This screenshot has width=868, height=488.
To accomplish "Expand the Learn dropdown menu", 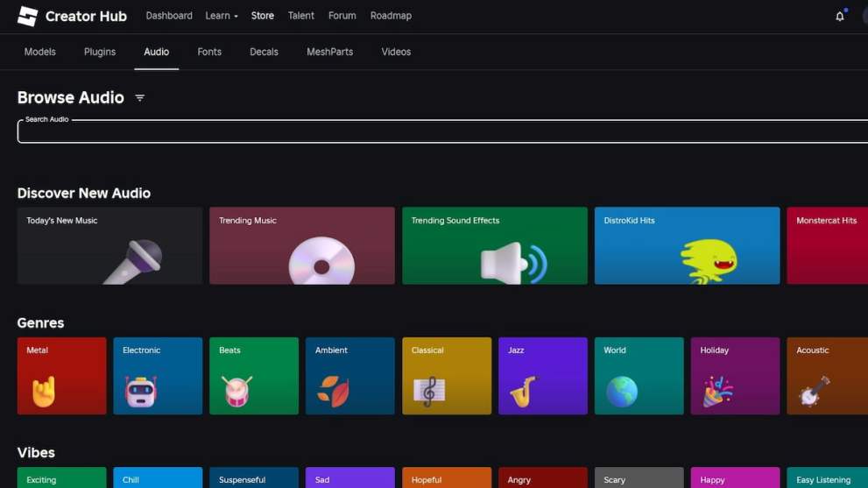I will (x=222, y=16).
